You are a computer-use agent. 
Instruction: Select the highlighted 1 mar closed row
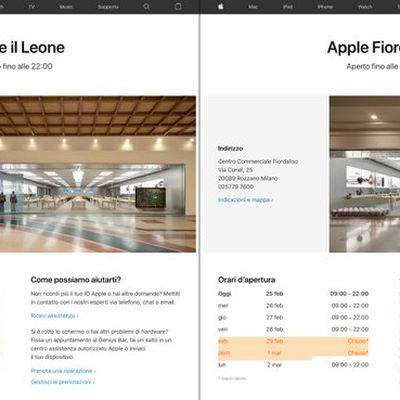(x=293, y=353)
